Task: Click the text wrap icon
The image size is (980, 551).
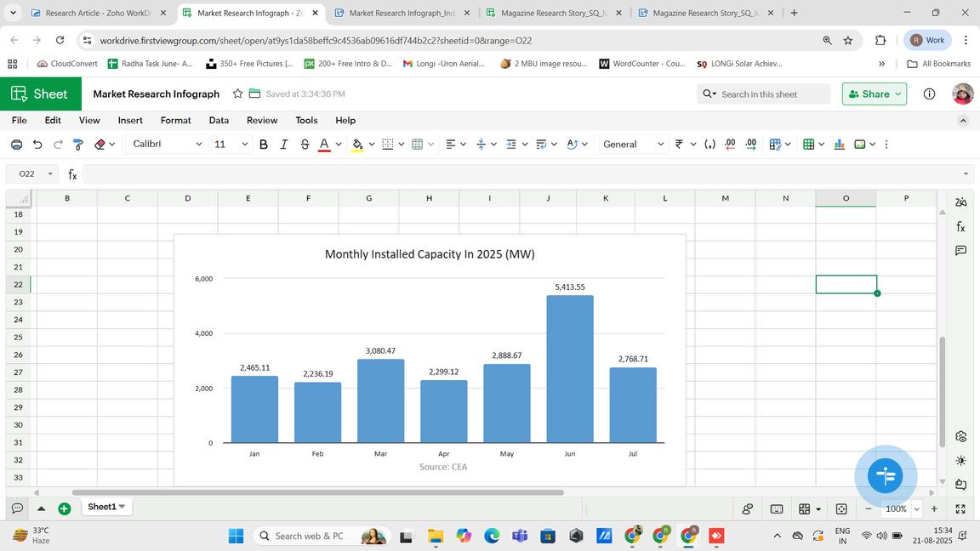Action: [541, 145]
